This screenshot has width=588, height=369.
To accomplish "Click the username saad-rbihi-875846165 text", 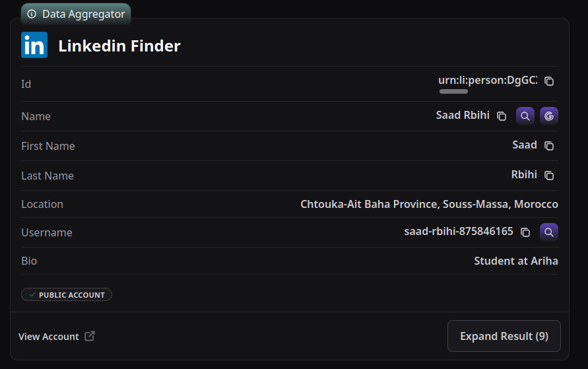I will tap(459, 232).
